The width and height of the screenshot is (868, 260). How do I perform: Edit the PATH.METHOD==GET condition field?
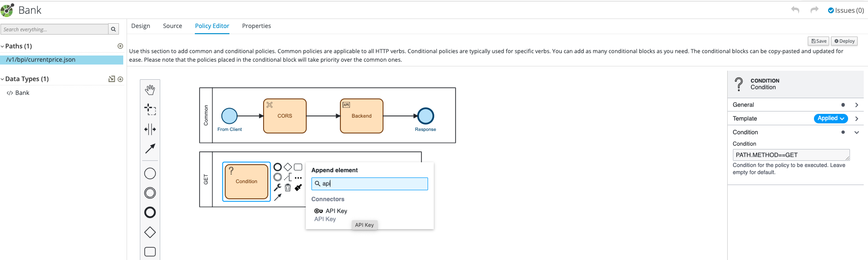791,155
